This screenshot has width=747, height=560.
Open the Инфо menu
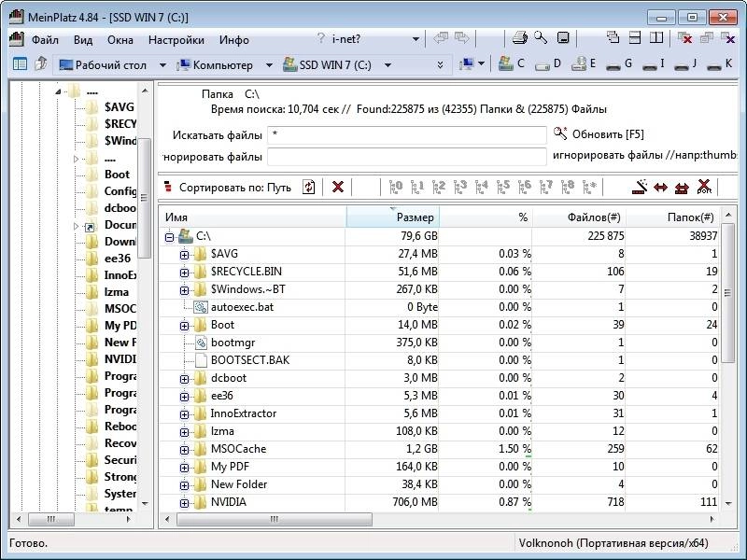234,40
